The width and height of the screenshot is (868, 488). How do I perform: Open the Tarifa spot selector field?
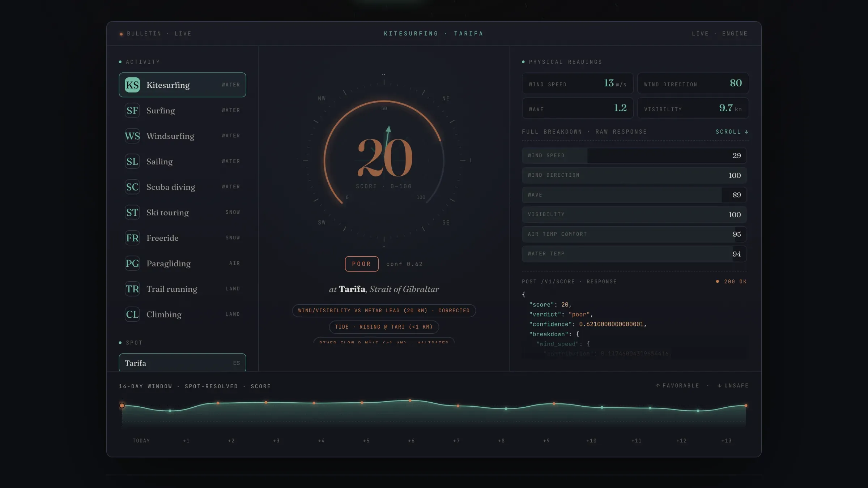[182, 363]
